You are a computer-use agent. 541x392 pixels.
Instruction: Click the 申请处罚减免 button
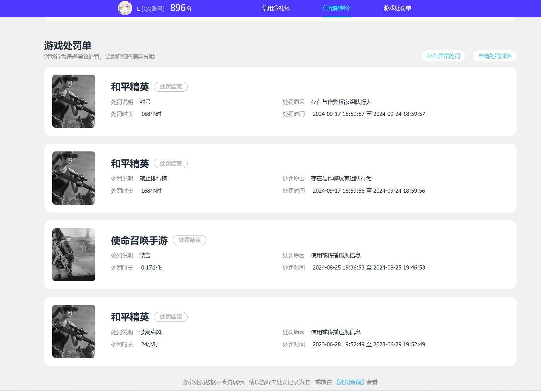(x=494, y=56)
